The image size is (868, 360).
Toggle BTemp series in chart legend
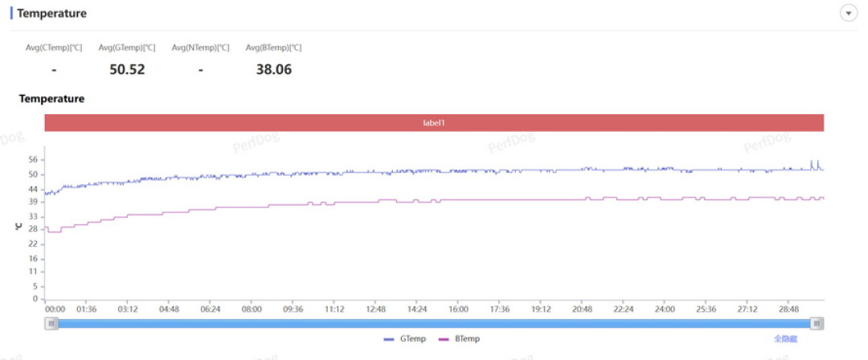459,338
